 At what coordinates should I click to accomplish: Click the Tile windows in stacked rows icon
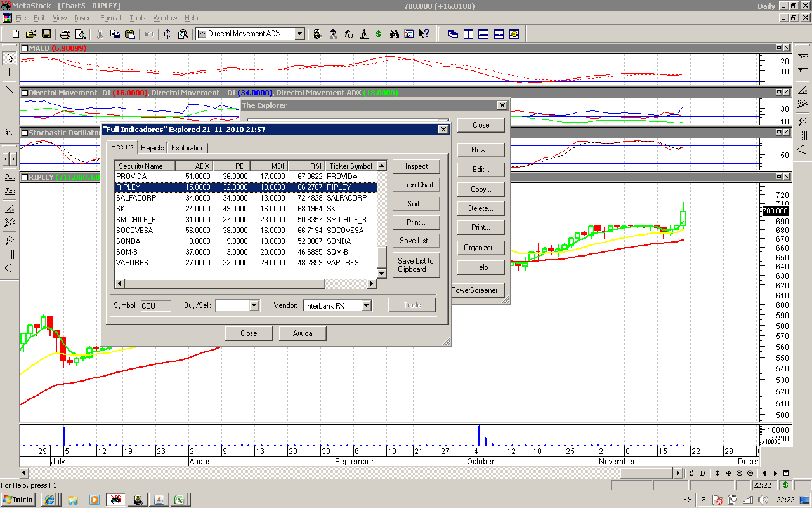[483, 34]
